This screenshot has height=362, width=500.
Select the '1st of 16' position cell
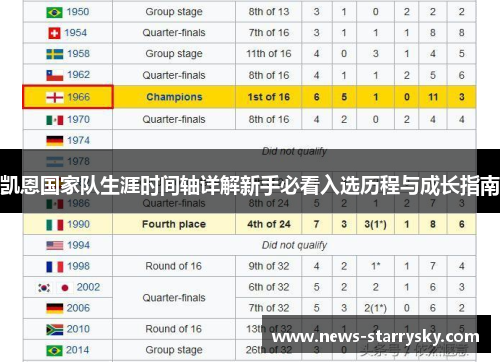tap(269, 97)
